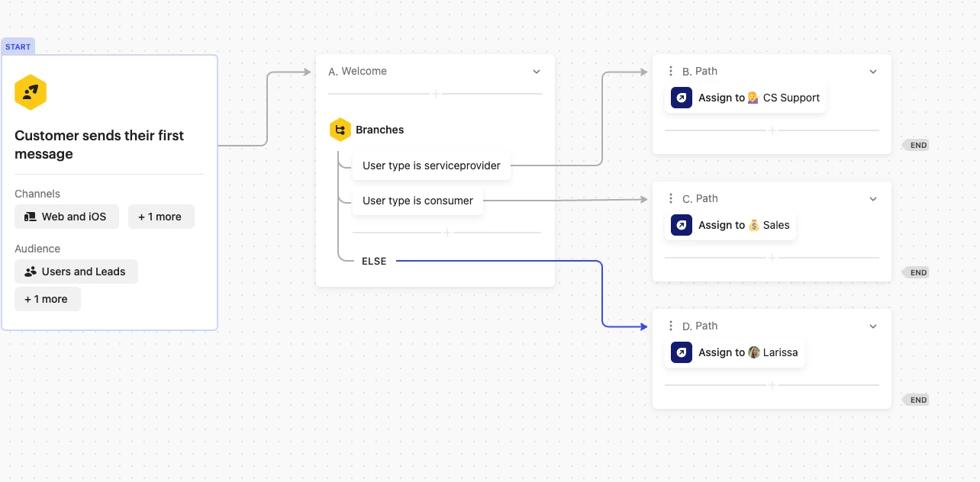Open the Assign to Larissa action
This screenshot has width=980, height=482.
click(x=734, y=352)
